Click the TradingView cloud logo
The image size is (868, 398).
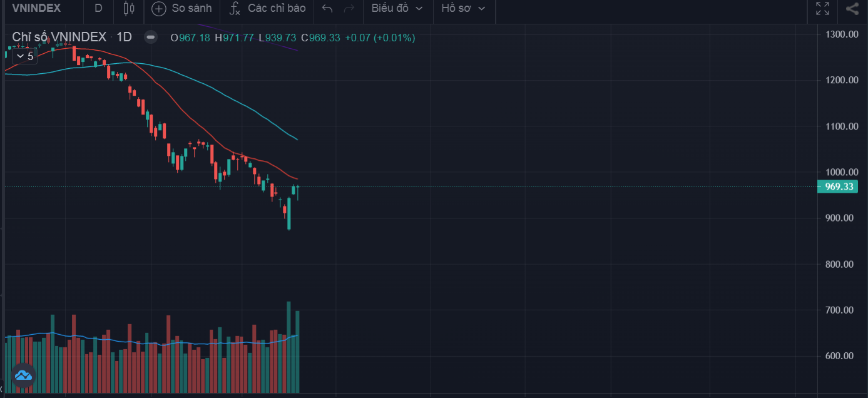(x=23, y=375)
